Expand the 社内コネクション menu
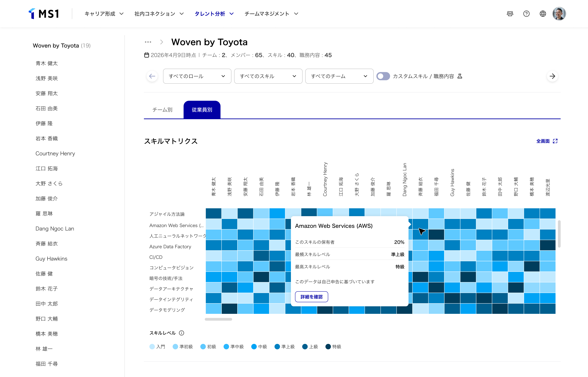The height and width of the screenshot is (377, 588). (159, 14)
